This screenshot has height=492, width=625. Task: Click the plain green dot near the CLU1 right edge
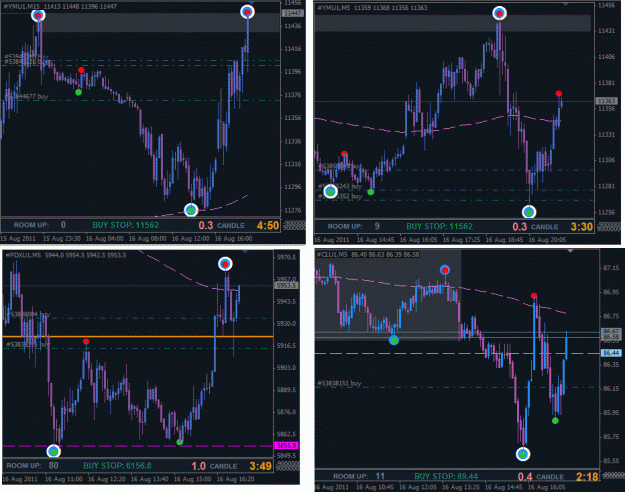[555, 421]
